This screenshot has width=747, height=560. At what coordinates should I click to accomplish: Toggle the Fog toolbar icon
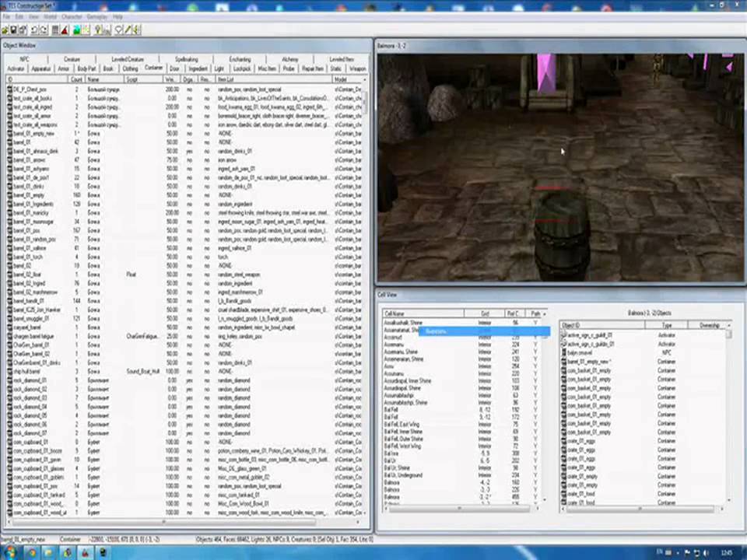pos(107,30)
